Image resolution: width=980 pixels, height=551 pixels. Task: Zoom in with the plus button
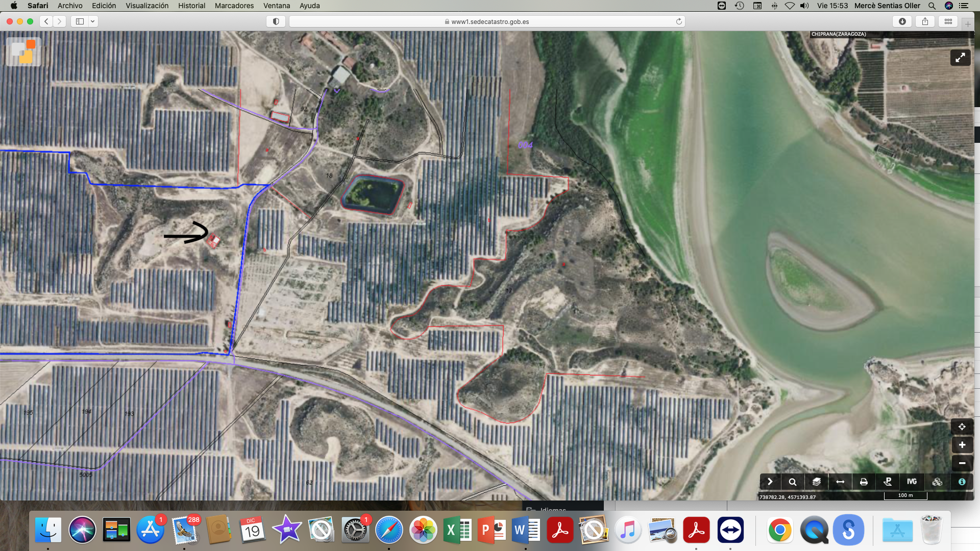pyautogui.click(x=962, y=445)
